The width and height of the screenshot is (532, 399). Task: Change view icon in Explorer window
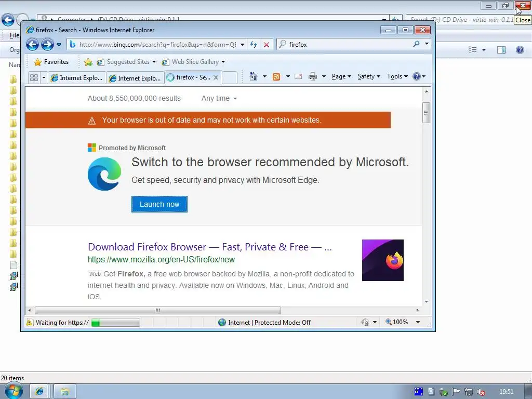473,50
